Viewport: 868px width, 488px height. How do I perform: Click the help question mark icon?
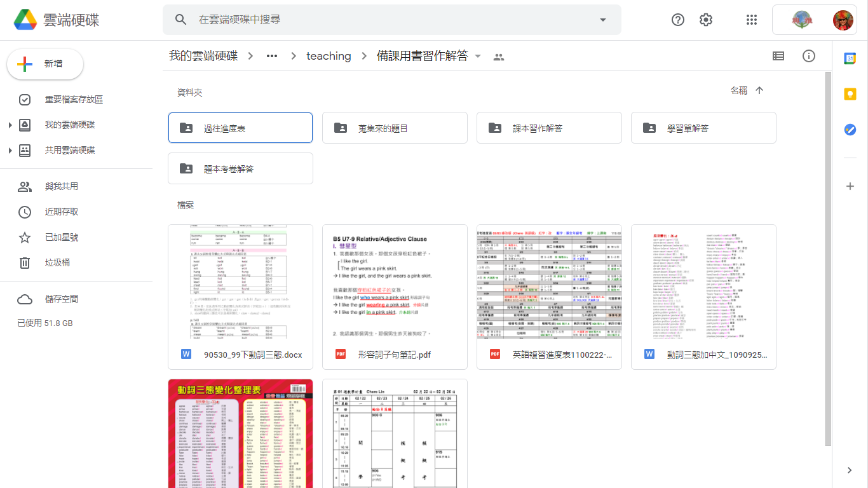coord(678,20)
